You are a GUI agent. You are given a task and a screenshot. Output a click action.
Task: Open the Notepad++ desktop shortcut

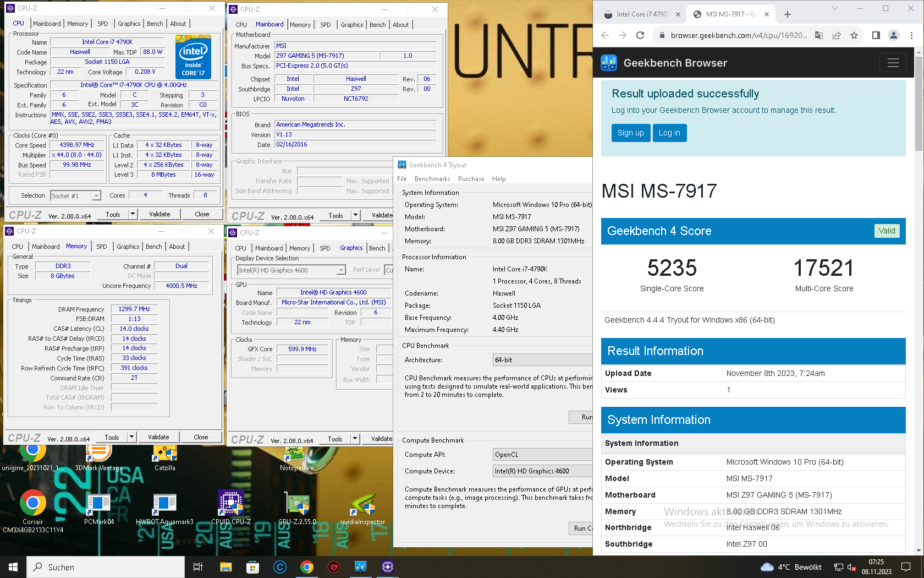tap(296, 458)
